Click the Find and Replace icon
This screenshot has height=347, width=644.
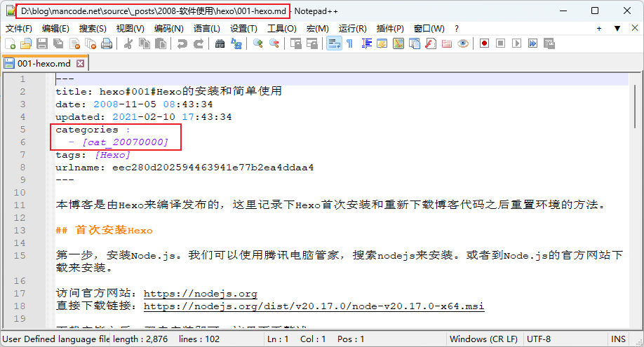pyautogui.click(x=236, y=43)
